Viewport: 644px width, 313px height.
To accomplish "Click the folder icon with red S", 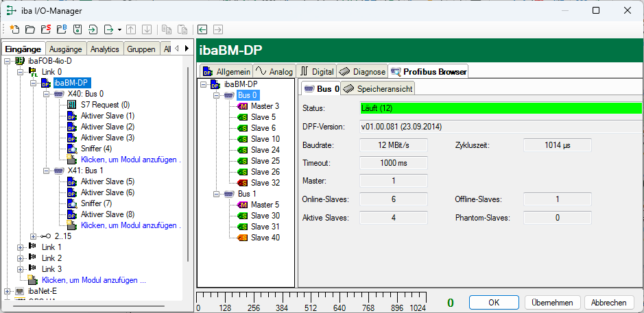I will coord(46,29).
